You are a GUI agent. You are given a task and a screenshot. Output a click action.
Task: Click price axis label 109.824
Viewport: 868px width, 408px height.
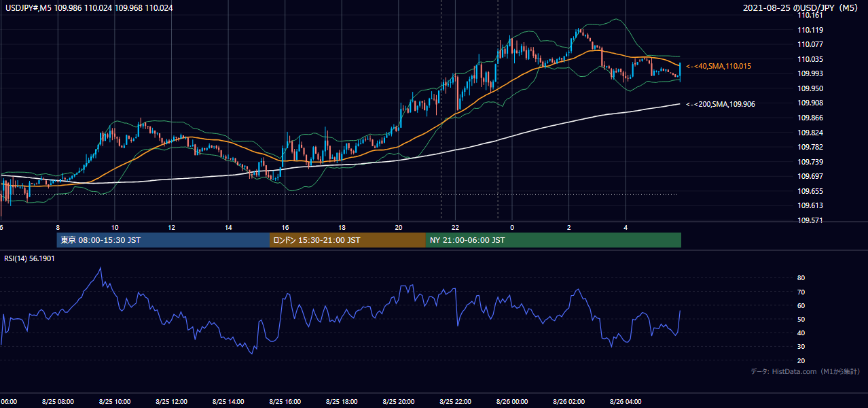[810, 133]
